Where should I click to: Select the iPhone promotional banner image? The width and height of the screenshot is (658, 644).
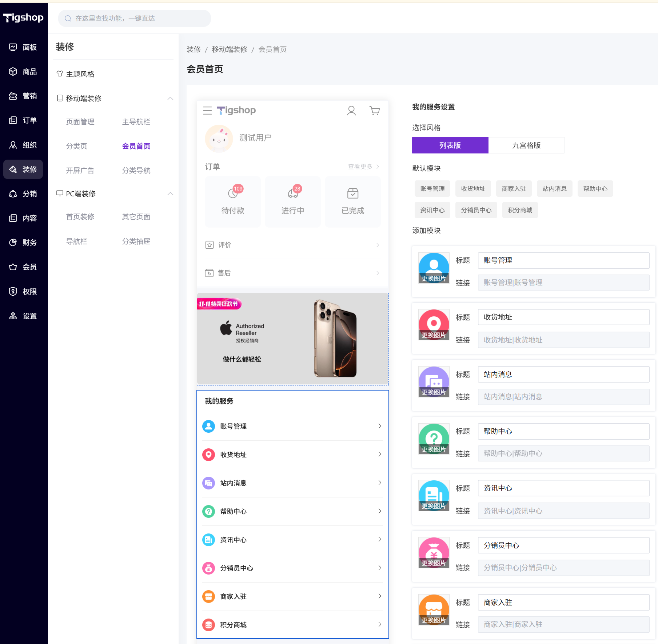[x=292, y=339]
